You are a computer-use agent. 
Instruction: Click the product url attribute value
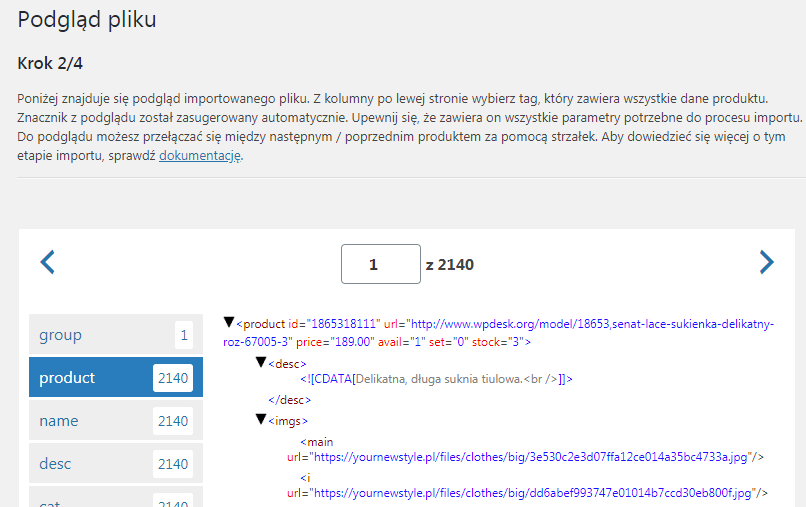pos(498,333)
